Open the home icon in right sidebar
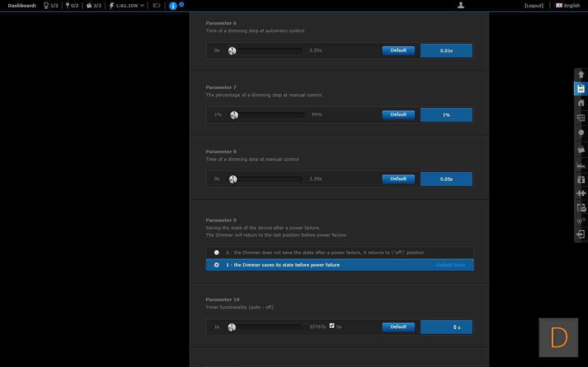This screenshot has width=588, height=367. [x=581, y=103]
